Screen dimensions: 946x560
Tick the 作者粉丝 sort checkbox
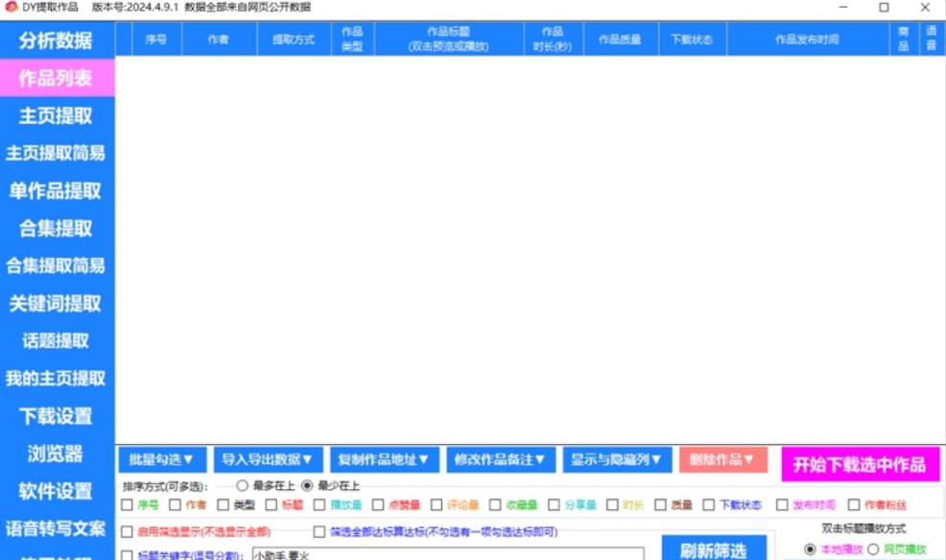click(x=854, y=504)
